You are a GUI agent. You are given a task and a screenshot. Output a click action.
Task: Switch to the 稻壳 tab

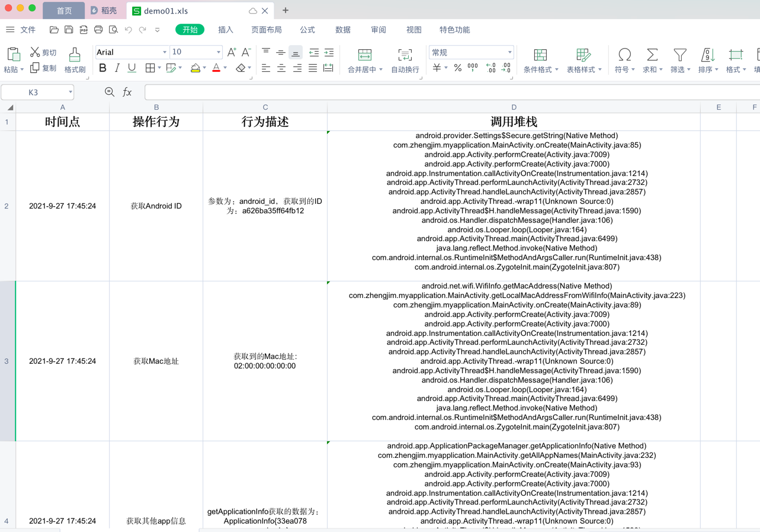(x=104, y=11)
